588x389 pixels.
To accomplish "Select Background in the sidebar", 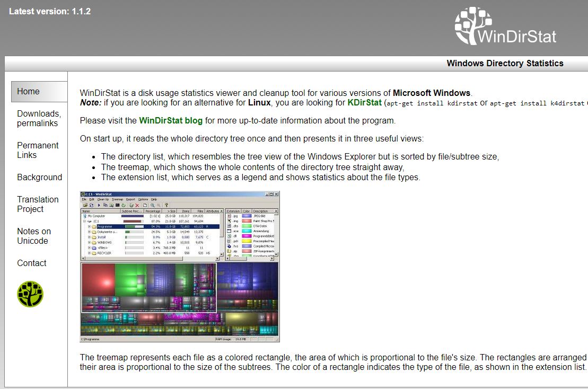I will tap(39, 177).
